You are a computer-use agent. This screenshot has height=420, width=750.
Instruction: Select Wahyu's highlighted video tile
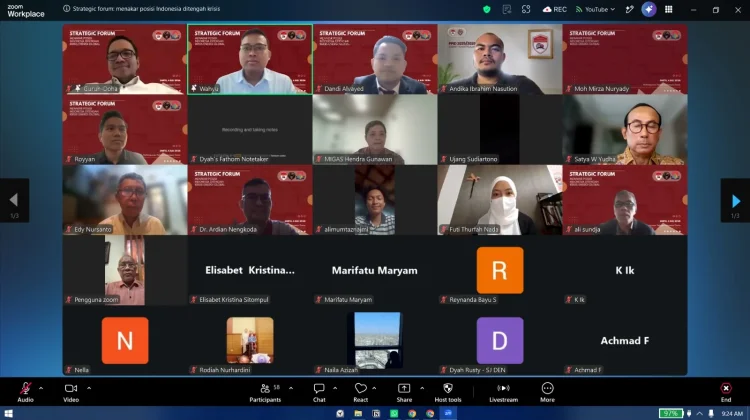[x=250, y=59]
